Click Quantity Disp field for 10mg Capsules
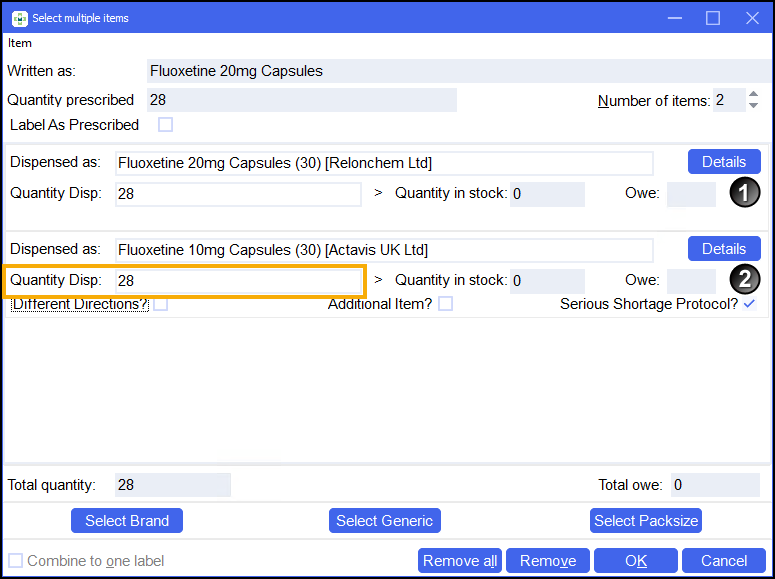 [238, 281]
